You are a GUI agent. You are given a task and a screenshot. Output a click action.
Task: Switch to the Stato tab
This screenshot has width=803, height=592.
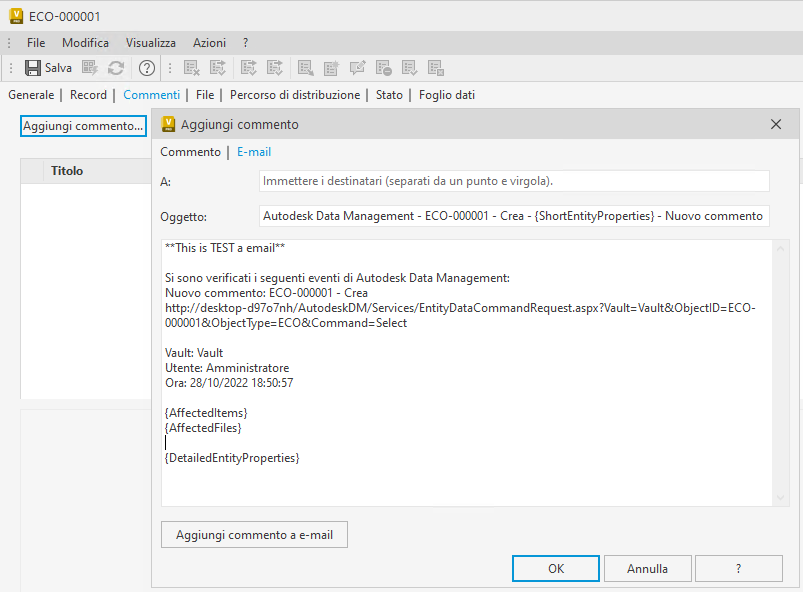tap(389, 95)
